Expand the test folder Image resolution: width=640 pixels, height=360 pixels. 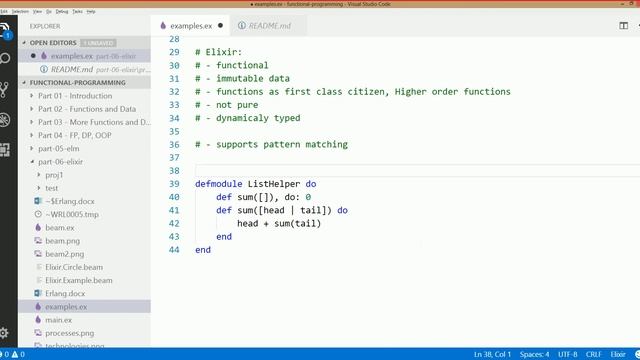pos(39,188)
